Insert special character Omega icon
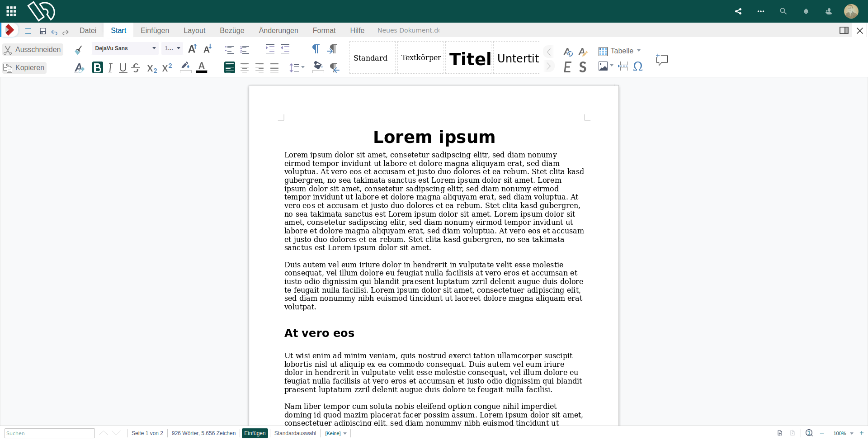 click(x=638, y=66)
